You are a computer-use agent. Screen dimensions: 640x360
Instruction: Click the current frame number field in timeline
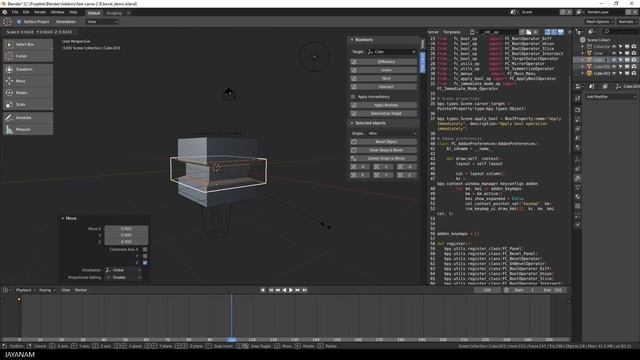tap(487, 290)
